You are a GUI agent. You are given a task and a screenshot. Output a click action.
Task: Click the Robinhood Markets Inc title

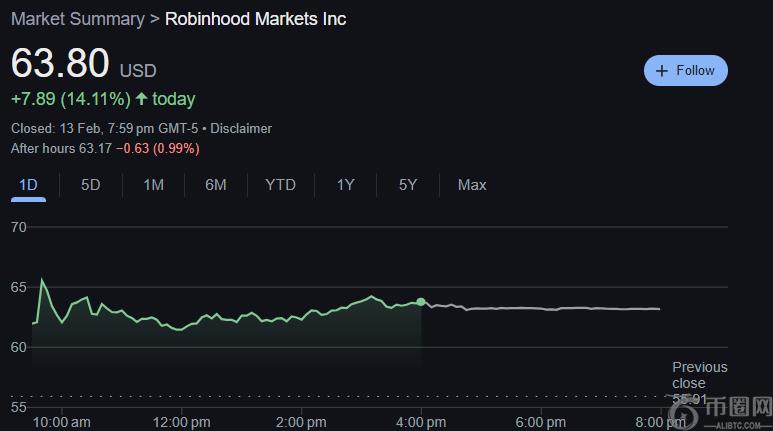click(x=255, y=19)
